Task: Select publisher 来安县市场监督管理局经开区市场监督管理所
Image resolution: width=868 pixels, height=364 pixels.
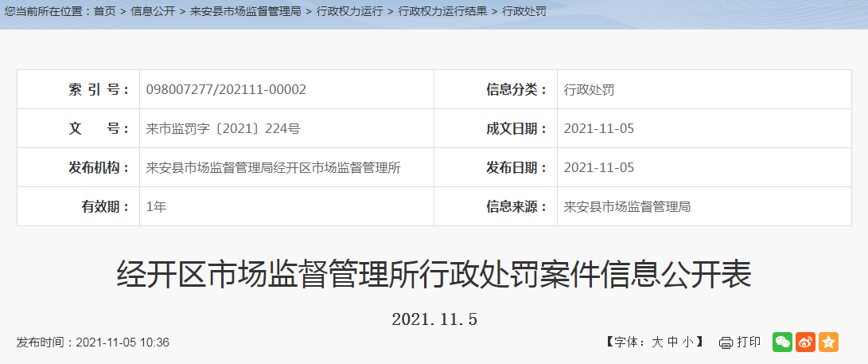Action: [x=274, y=168]
